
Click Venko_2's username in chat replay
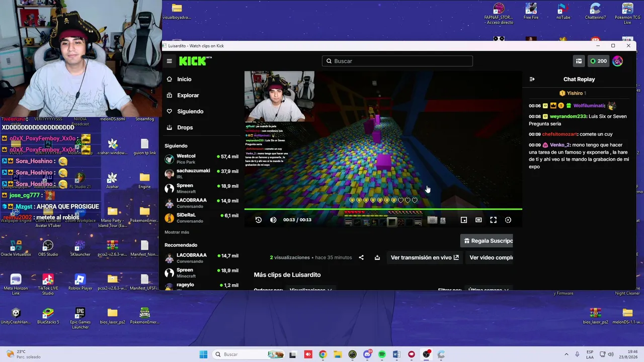click(x=559, y=145)
